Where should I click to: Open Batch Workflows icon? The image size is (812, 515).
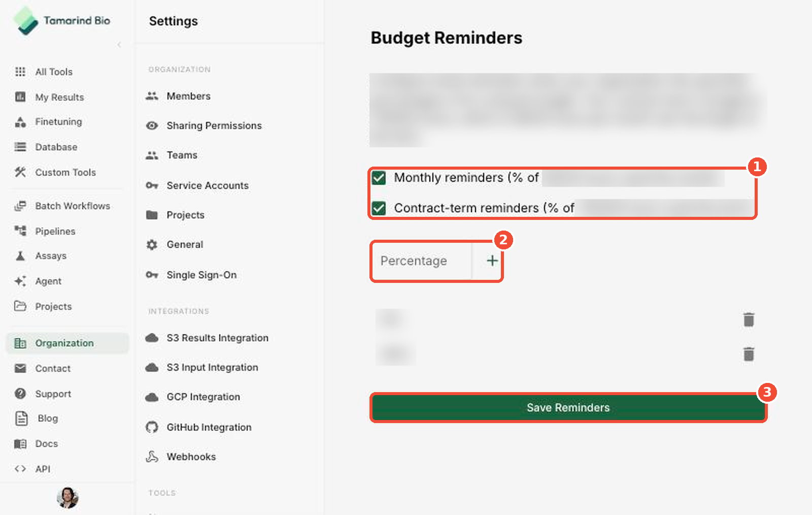click(x=20, y=206)
